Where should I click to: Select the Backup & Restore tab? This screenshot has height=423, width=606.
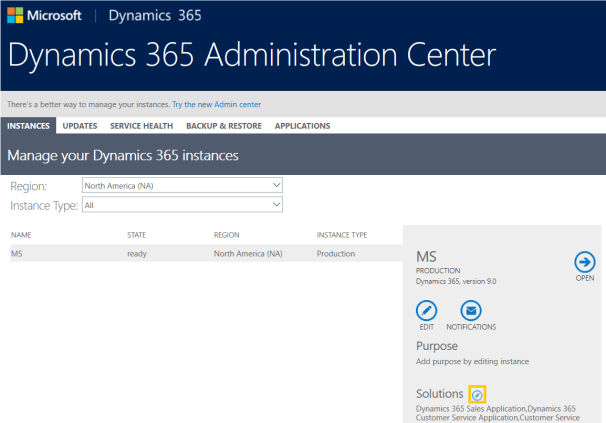(x=221, y=126)
